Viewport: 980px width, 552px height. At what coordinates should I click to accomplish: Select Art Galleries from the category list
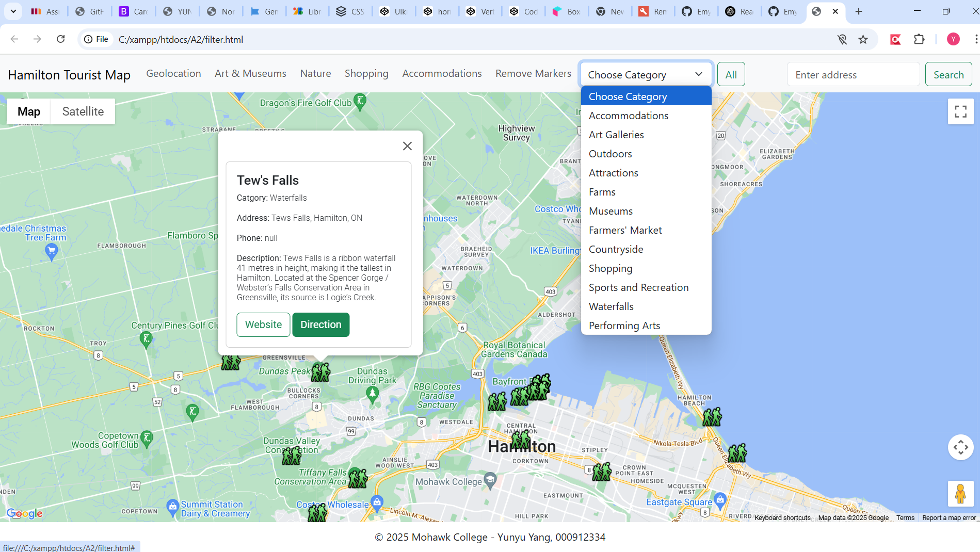[x=646, y=135]
